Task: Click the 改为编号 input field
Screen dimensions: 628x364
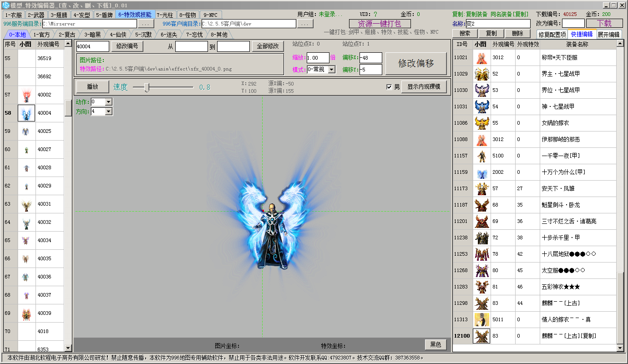Action: [x=573, y=23]
